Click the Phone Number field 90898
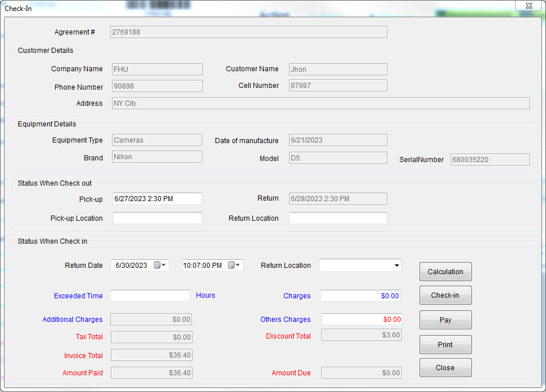Screen dimensions: 546x392 click(x=157, y=86)
